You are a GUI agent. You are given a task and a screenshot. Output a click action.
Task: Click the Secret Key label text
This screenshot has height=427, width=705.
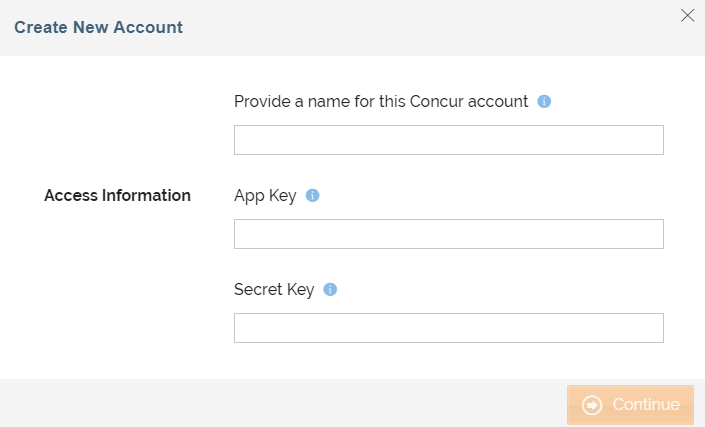pyautogui.click(x=274, y=289)
